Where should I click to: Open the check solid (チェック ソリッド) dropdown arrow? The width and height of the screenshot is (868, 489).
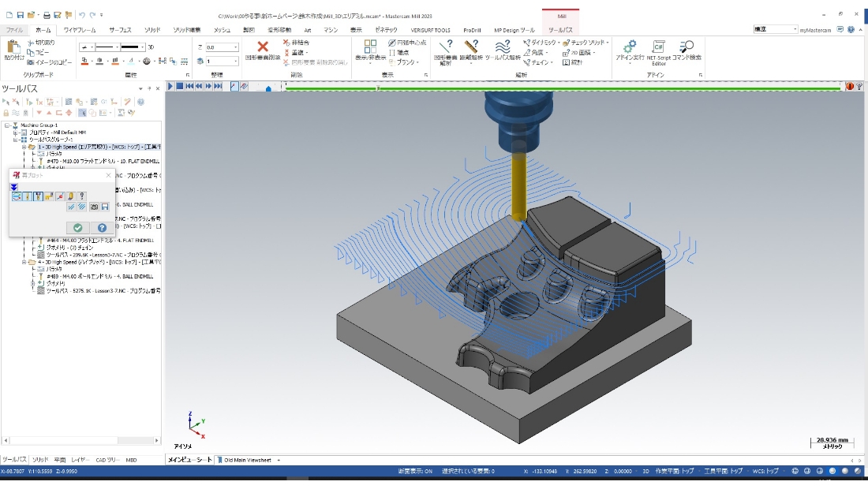(608, 43)
